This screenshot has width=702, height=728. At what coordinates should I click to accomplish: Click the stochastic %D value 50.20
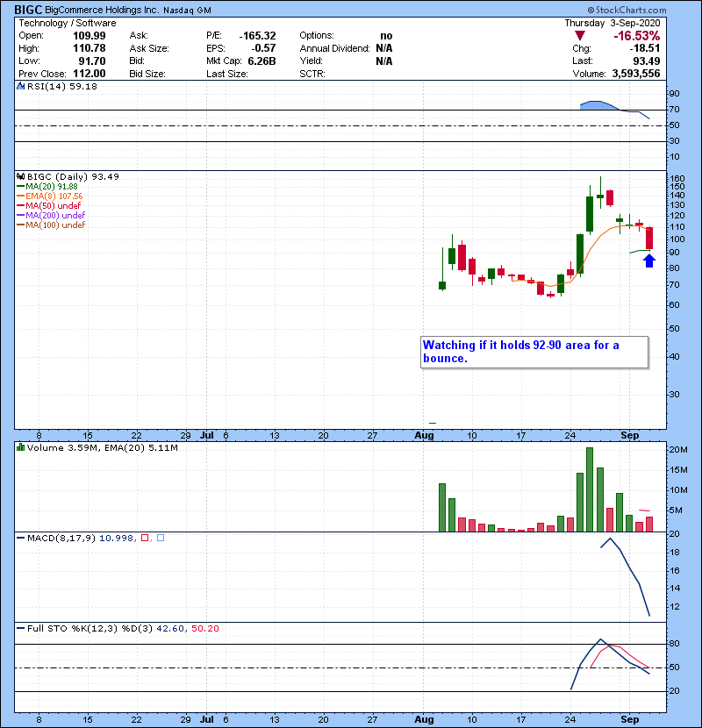pyautogui.click(x=204, y=629)
